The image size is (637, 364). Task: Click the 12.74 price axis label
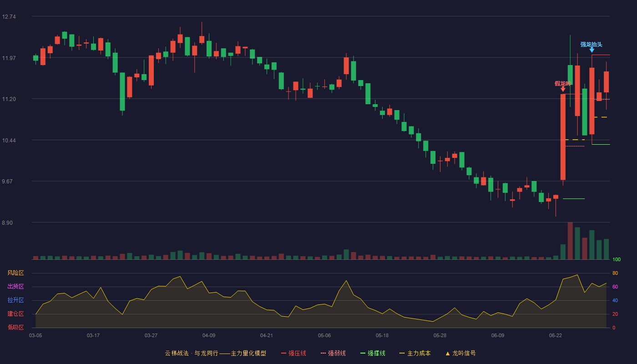tap(9, 17)
